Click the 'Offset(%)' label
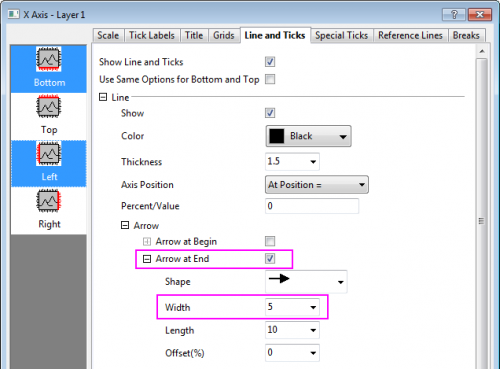Image resolution: width=500 pixels, height=369 pixels. coord(185,353)
